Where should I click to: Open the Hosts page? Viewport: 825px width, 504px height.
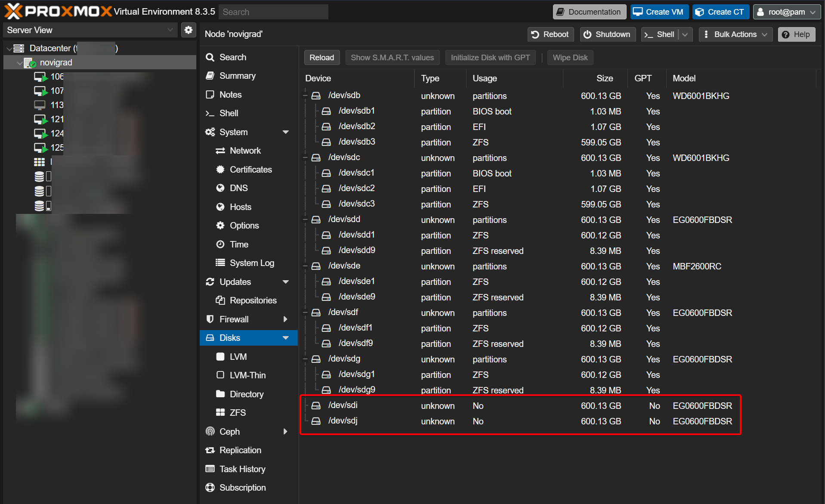[241, 207]
